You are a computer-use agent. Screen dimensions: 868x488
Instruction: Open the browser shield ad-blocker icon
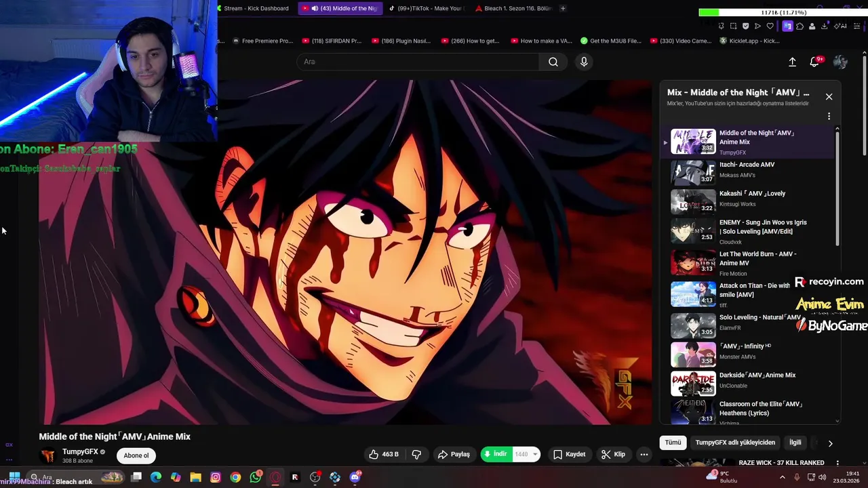click(x=745, y=26)
